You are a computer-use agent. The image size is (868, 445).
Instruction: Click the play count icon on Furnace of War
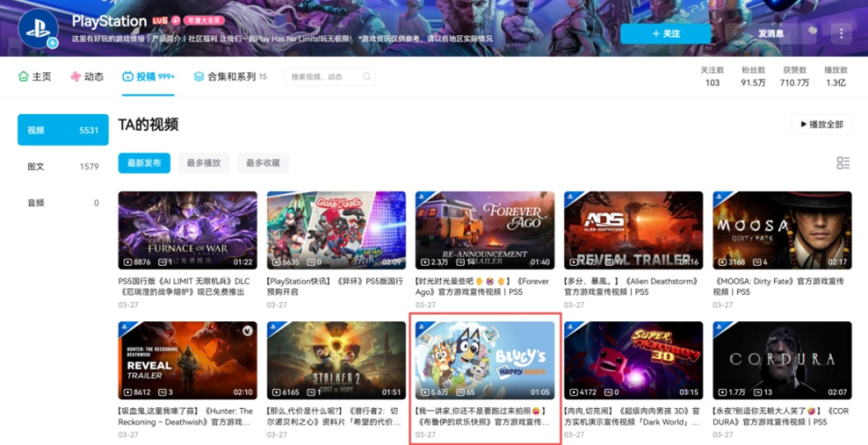pos(128,262)
